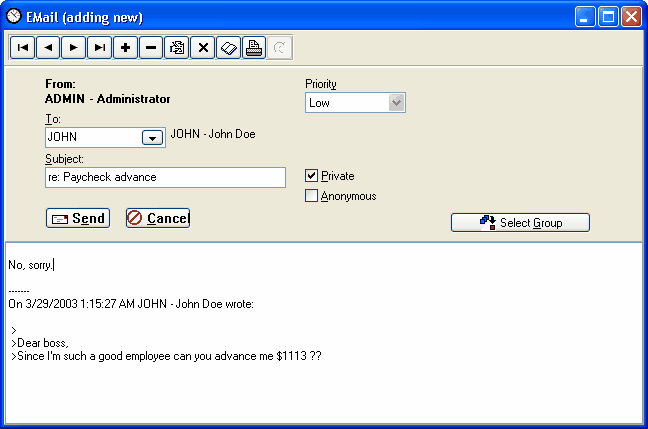Cancel the new email

click(x=158, y=218)
